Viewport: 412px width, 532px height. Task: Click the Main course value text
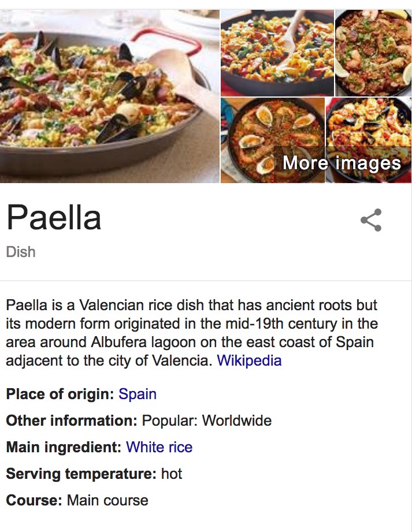[x=107, y=500]
